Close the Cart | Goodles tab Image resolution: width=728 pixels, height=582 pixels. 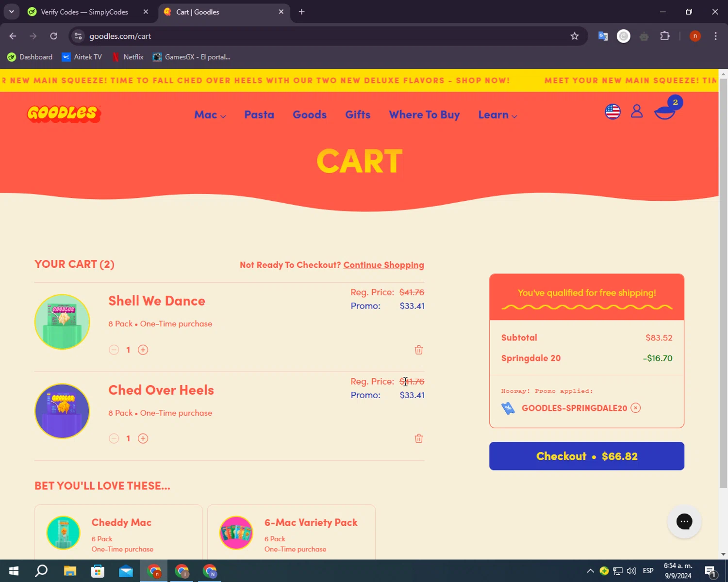tap(281, 12)
